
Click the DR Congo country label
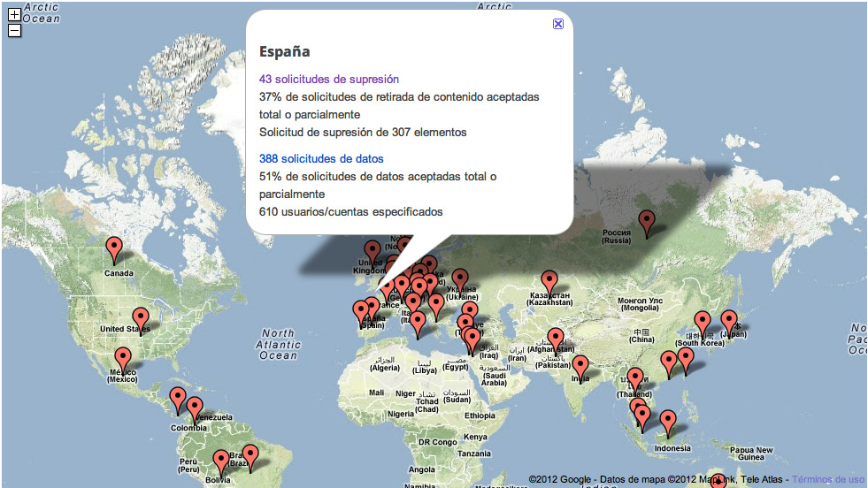pos(437,442)
